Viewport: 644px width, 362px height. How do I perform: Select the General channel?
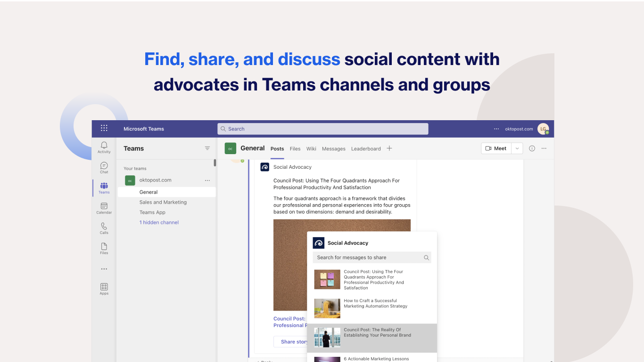[167, 192]
